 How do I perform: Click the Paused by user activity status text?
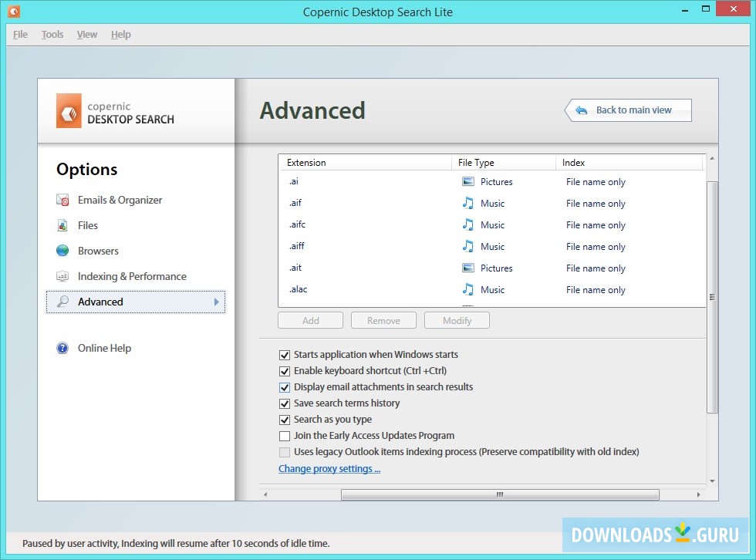point(176,544)
